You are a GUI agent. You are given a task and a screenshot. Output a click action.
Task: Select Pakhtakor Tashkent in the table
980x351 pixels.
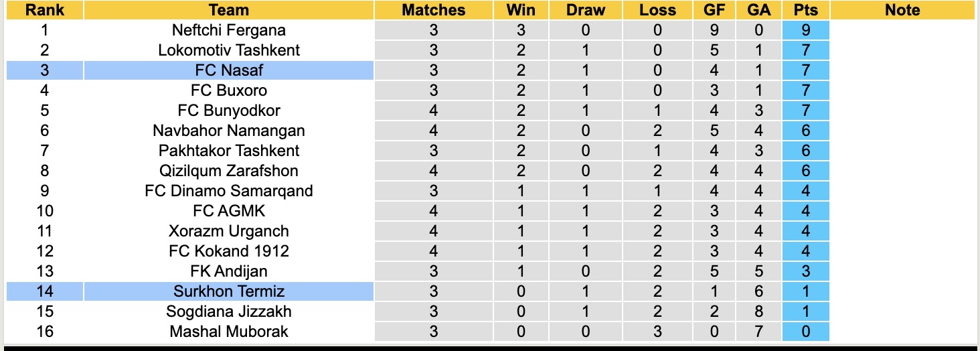pos(229,151)
